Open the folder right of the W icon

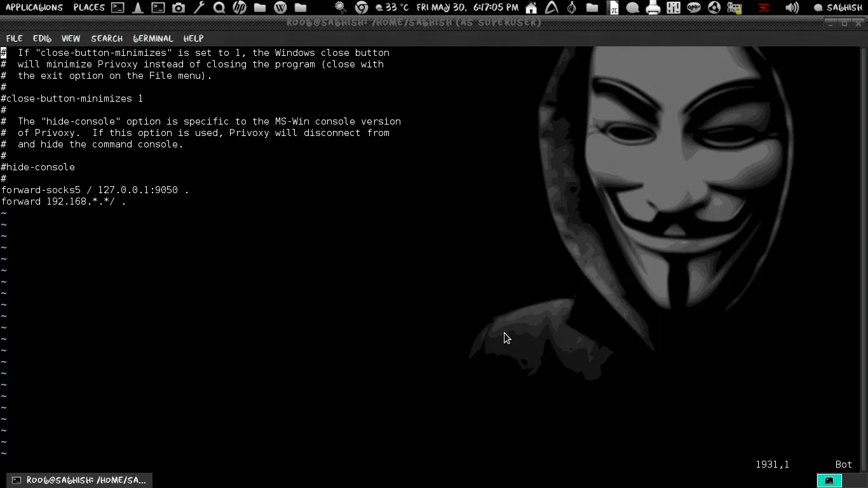pos(301,8)
